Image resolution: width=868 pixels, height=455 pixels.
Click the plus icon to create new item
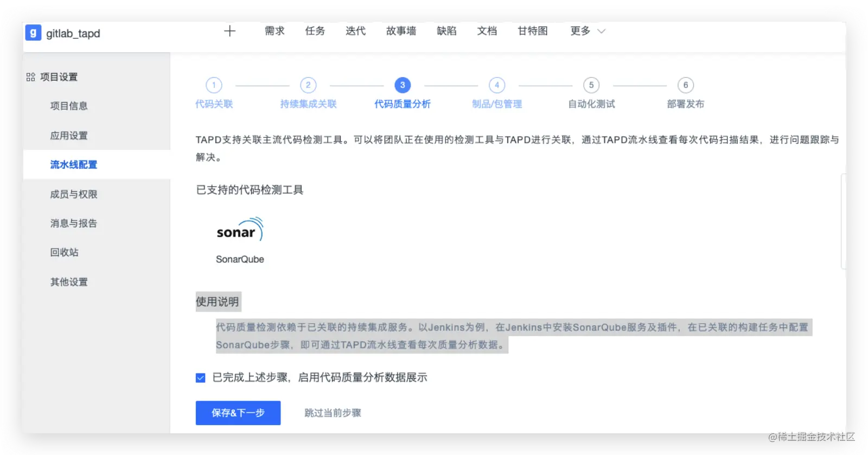pyautogui.click(x=229, y=31)
